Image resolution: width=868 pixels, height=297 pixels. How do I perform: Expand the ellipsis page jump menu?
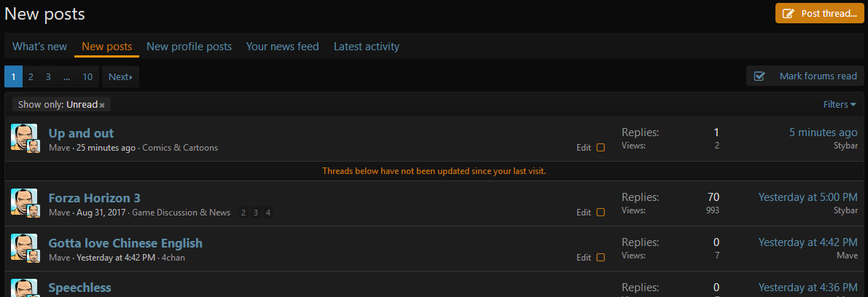click(66, 77)
